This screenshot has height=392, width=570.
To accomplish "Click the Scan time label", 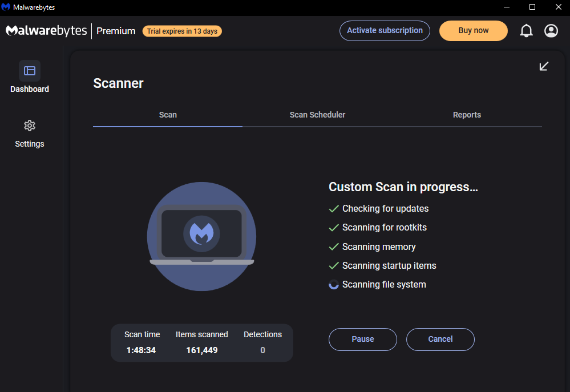I will [142, 334].
